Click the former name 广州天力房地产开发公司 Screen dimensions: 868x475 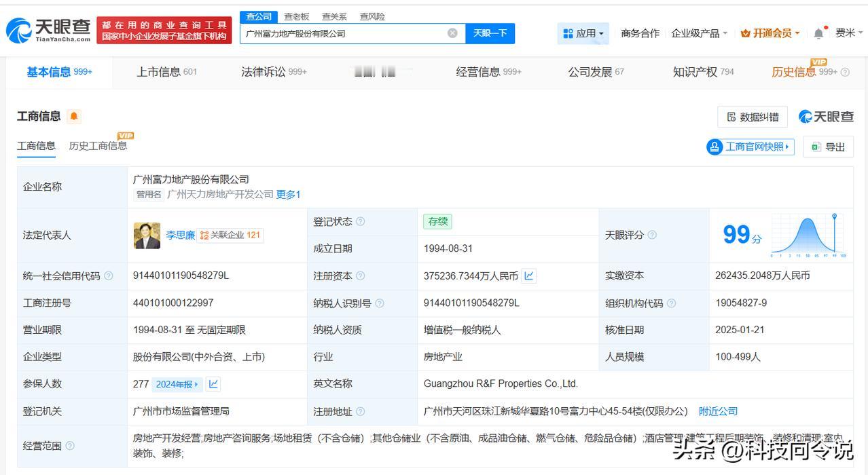220,195
